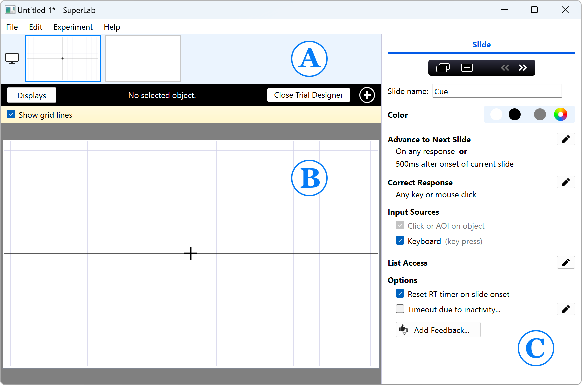The width and height of the screenshot is (582, 392).
Task: Edit Advance to Next Slide settings
Action: click(x=566, y=139)
